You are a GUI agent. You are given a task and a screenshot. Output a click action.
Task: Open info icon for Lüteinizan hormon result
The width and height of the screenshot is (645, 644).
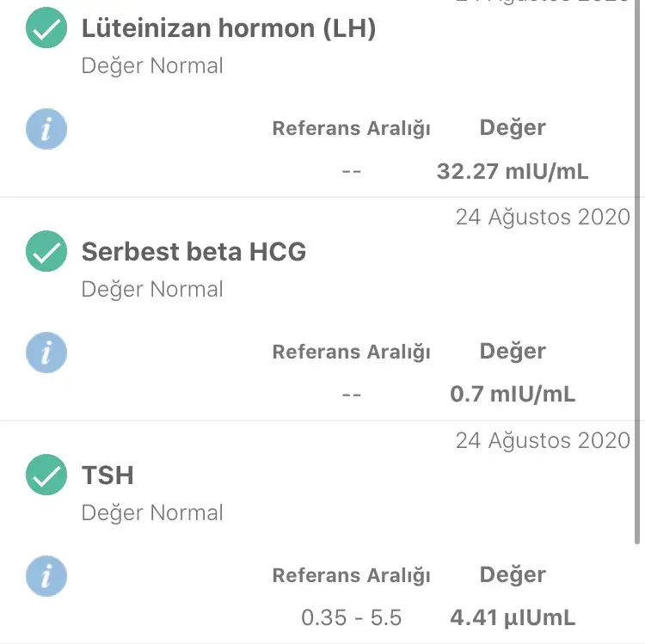pos(46,129)
